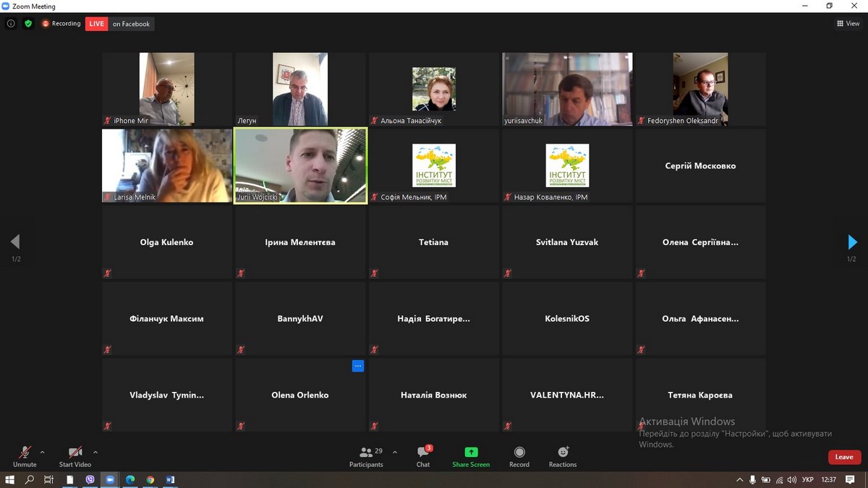Unmute the microphone
The image size is (868, 488).
point(25,455)
